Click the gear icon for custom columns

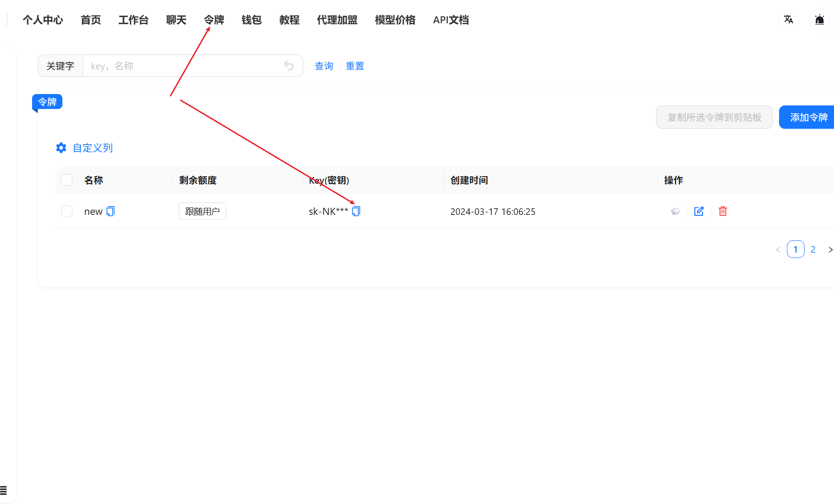pos(61,148)
